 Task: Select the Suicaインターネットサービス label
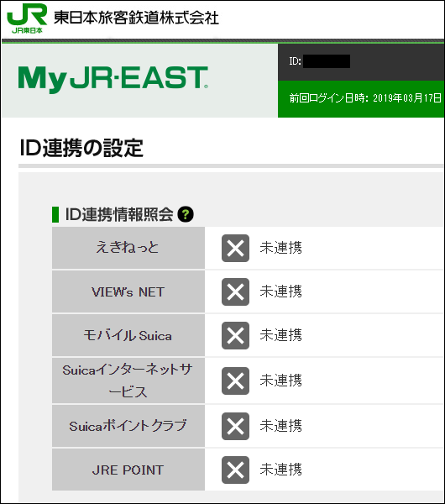pos(128,381)
